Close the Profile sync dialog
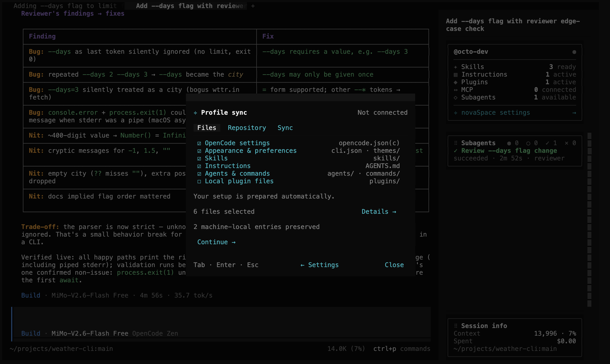 click(x=394, y=265)
